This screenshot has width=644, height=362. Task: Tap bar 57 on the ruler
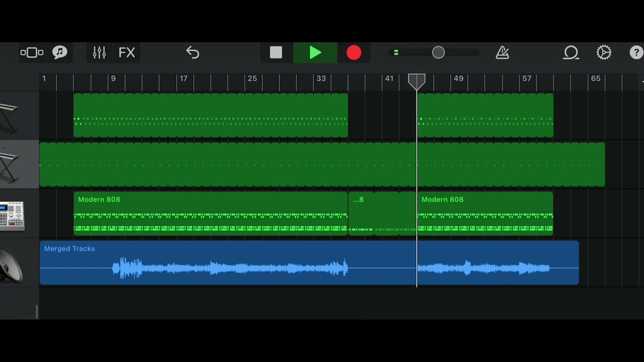tap(527, 78)
